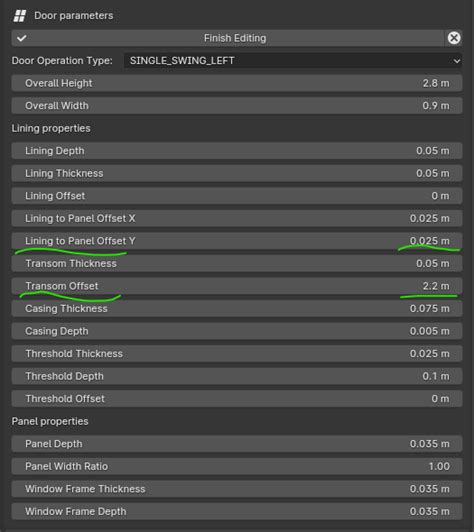Click the Lining Thickness field

click(x=237, y=173)
